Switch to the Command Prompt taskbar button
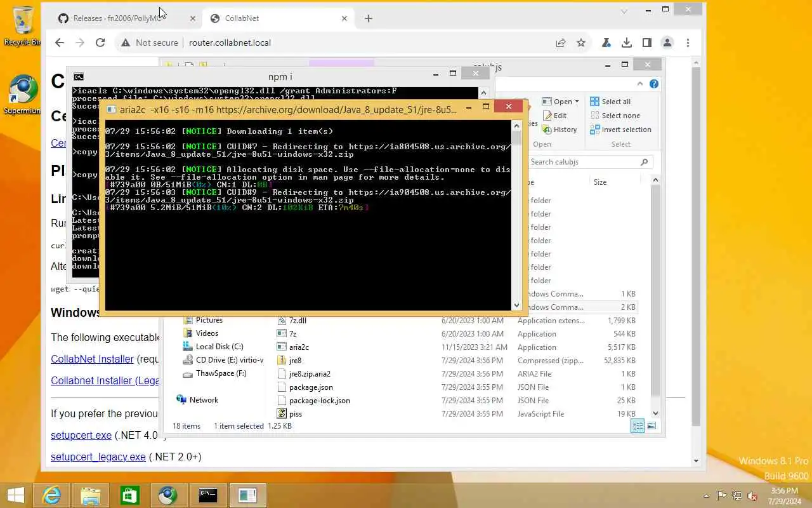Screen dimensions: 812x508 (x=208, y=495)
